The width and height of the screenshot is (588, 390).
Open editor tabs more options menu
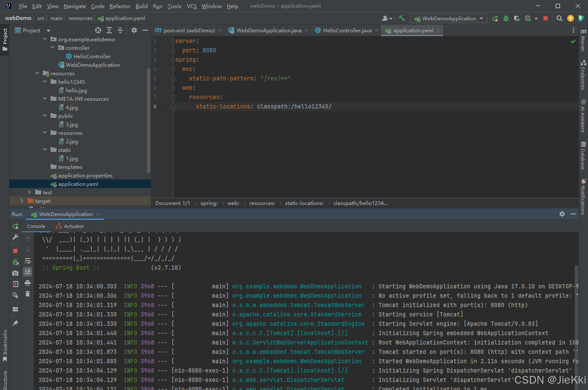click(574, 30)
